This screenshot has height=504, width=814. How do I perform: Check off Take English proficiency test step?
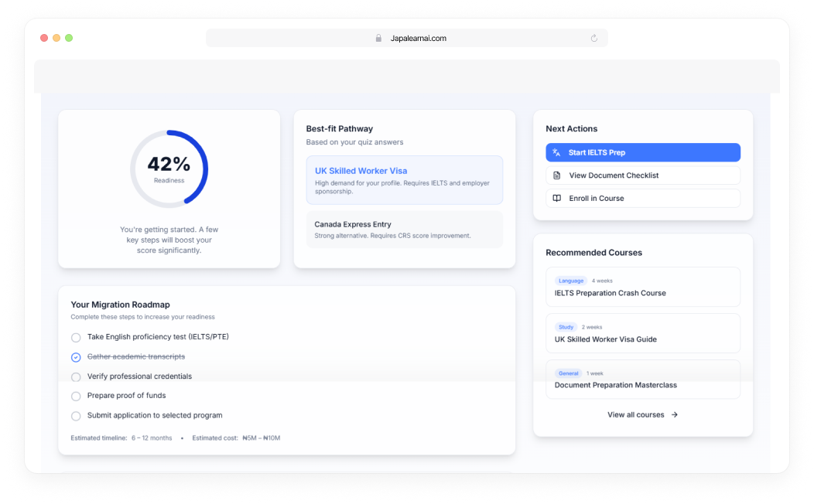pyautogui.click(x=76, y=338)
